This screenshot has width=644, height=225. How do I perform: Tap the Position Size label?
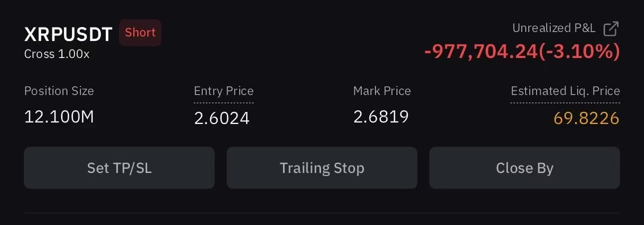click(59, 91)
